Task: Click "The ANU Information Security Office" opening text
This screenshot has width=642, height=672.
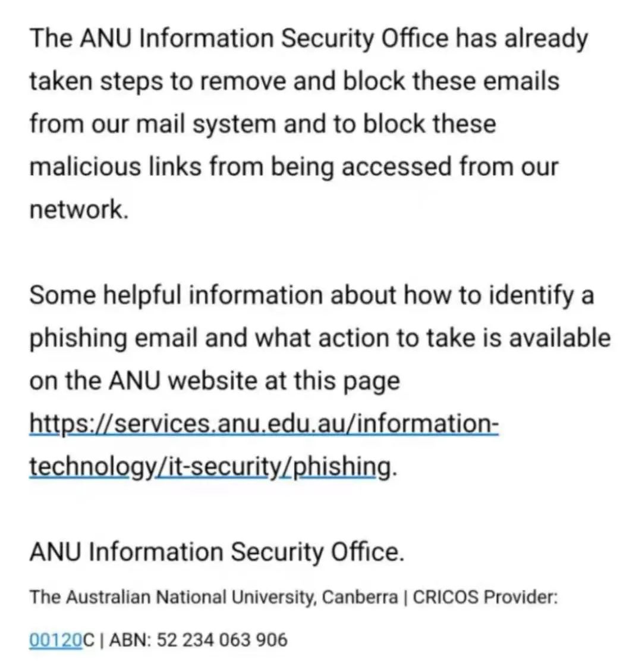Action: (239, 38)
